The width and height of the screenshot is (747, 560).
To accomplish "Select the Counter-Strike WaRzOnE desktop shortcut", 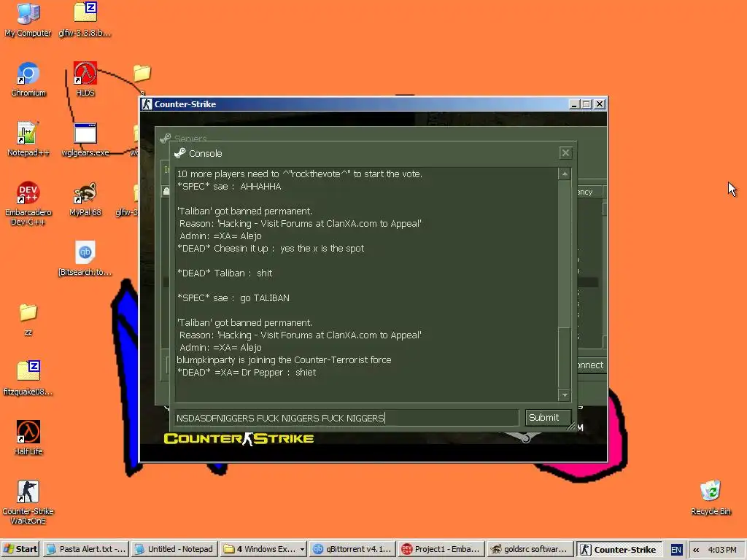I will point(28,502).
